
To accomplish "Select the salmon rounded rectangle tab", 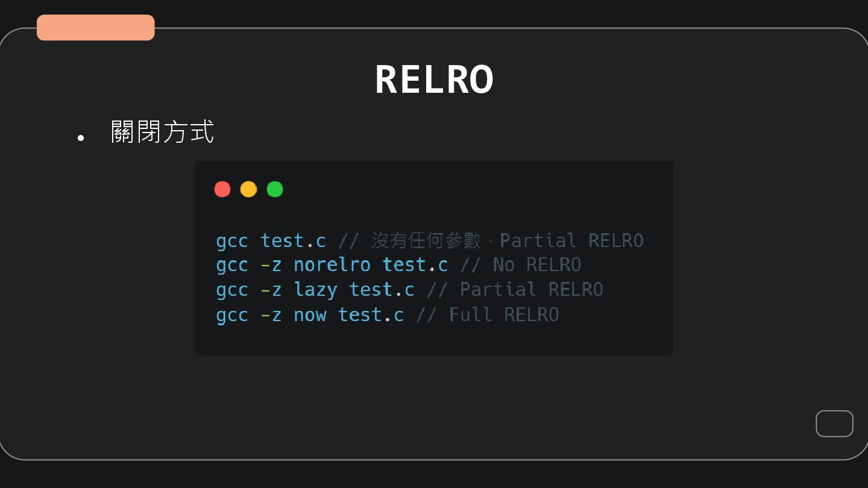I will 96,28.
